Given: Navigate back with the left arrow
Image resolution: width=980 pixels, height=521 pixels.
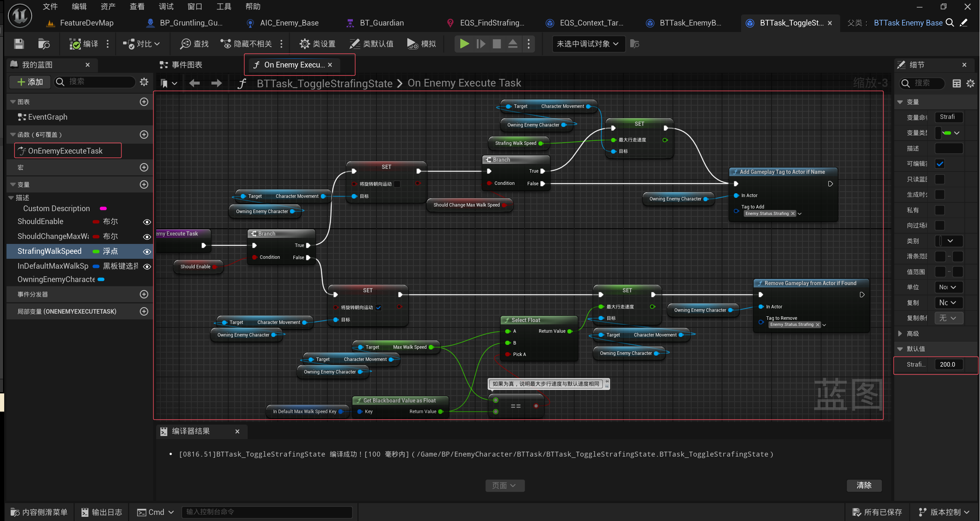Looking at the screenshot, I should tap(194, 83).
